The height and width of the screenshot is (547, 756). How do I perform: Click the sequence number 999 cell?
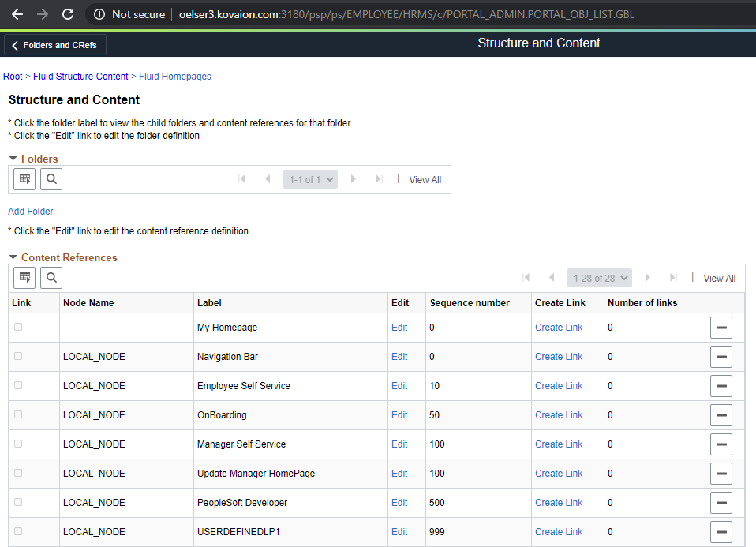437,531
